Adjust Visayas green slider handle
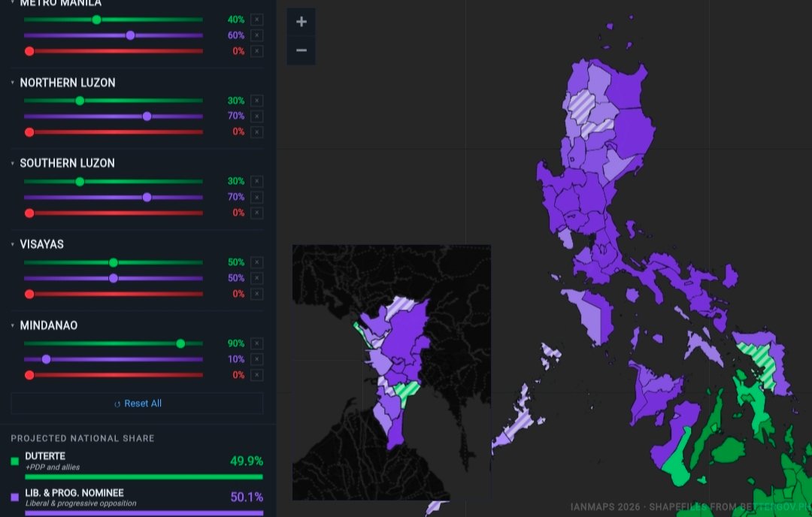The width and height of the screenshot is (812, 517). point(114,262)
